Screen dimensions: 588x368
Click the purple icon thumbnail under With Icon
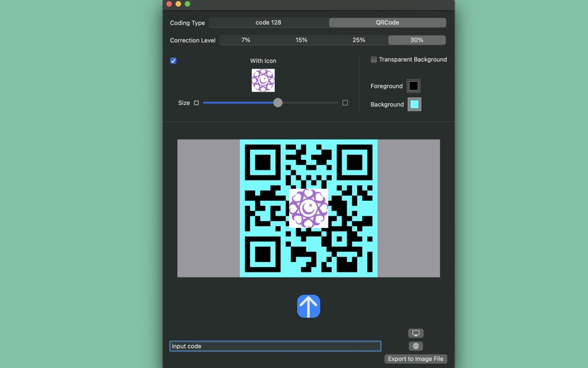click(263, 81)
